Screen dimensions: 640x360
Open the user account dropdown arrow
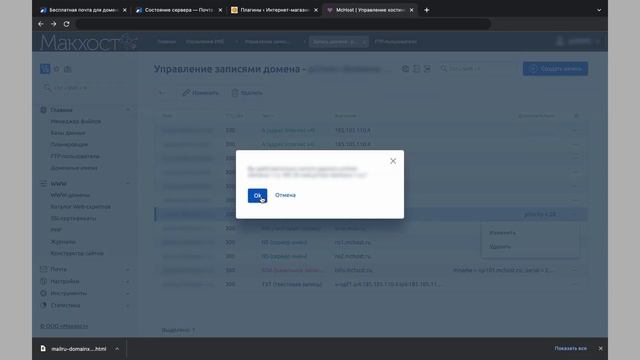click(x=597, y=41)
